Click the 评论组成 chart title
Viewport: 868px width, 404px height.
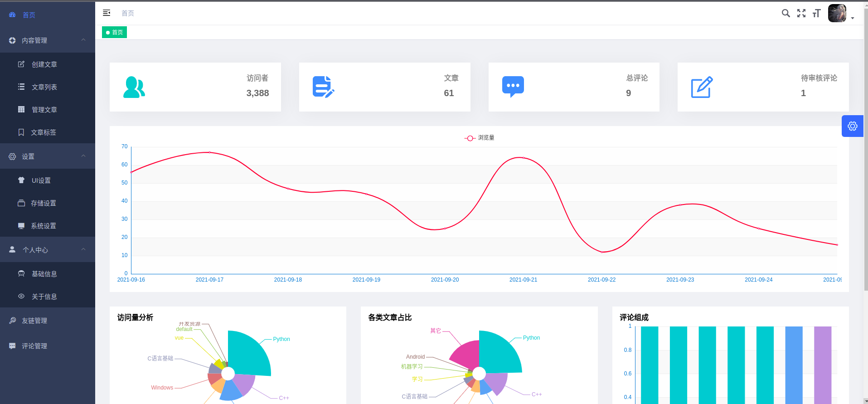tap(634, 317)
